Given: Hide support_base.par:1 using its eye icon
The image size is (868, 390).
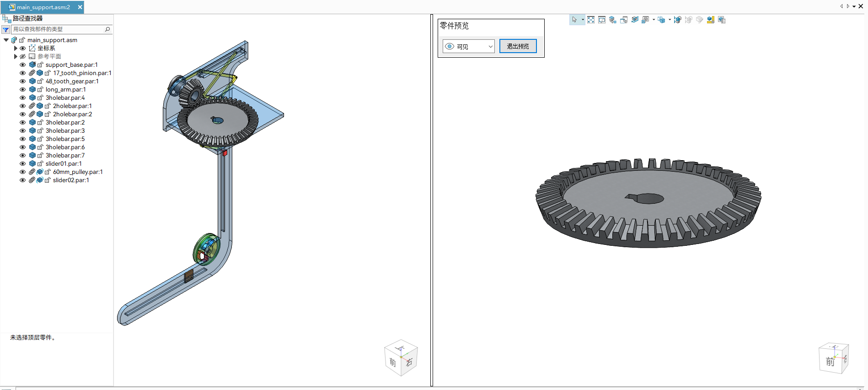Looking at the screenshot, I should point(22,65).
